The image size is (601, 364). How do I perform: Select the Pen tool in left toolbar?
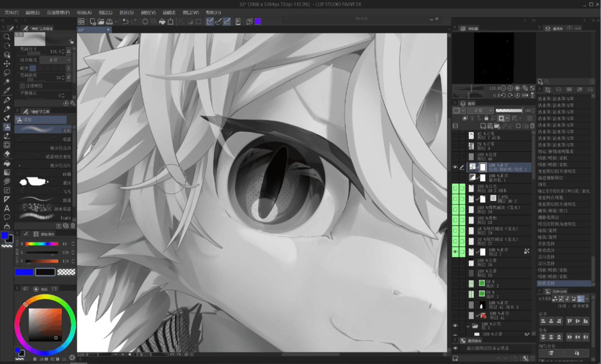tap(7, 100)
